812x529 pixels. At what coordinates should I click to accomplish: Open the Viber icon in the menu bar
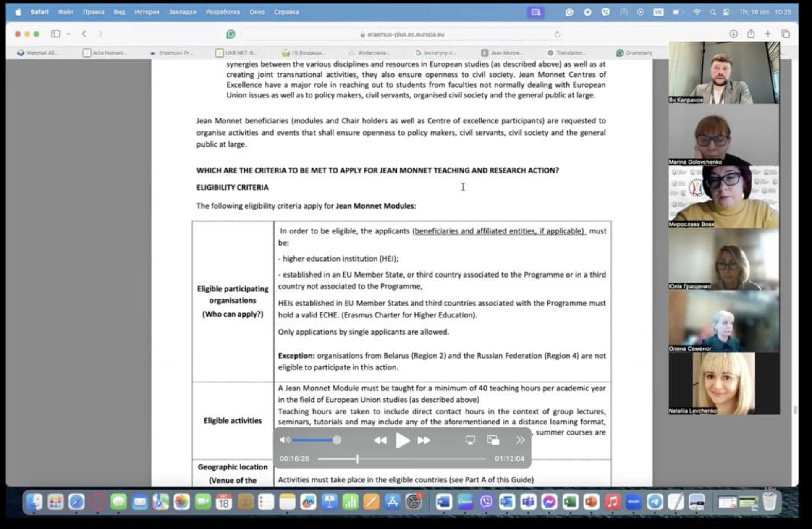(605, 12)
